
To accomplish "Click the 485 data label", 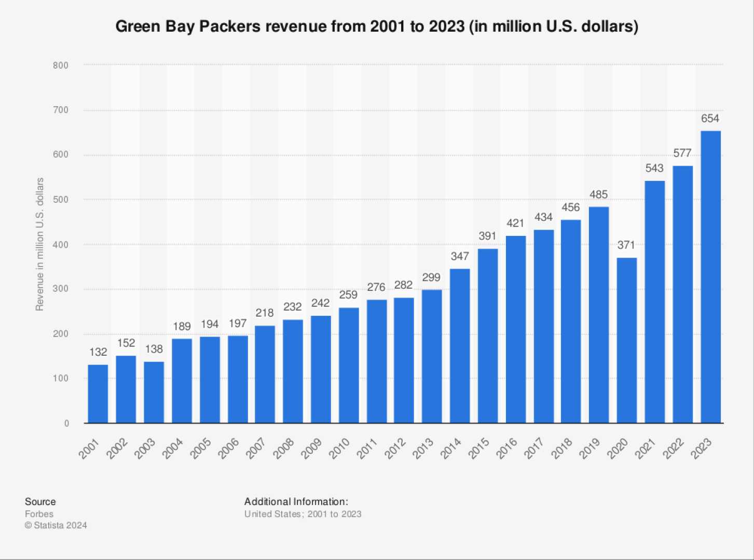I will click(599, 194).
